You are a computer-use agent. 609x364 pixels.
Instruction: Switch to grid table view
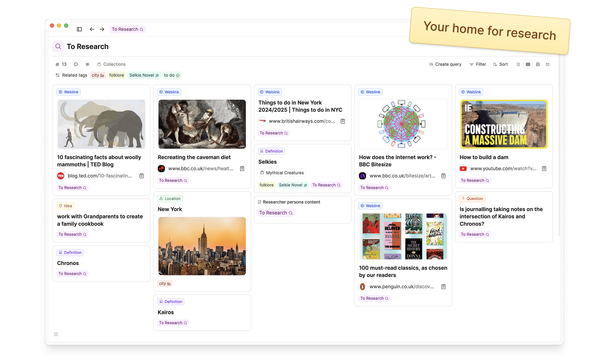[x=538, y=64]
